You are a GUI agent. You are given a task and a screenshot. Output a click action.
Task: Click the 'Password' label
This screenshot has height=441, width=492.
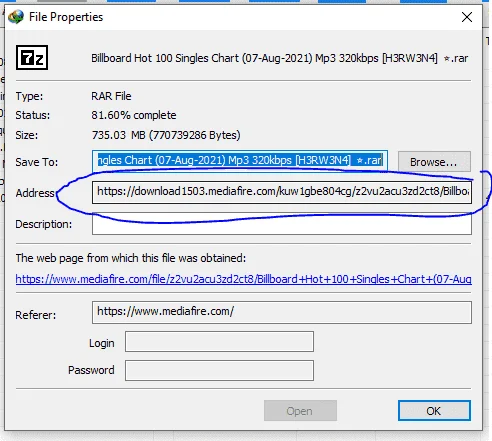pyautogui.click(x=91, y=370)
